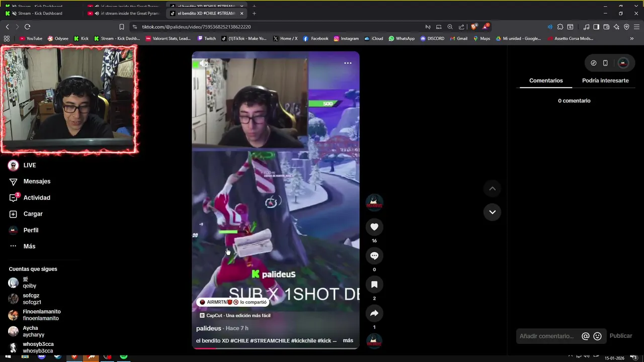The image size is (644, 362).
Task: Click the phone app icon at top right
Action: (605, 63)
